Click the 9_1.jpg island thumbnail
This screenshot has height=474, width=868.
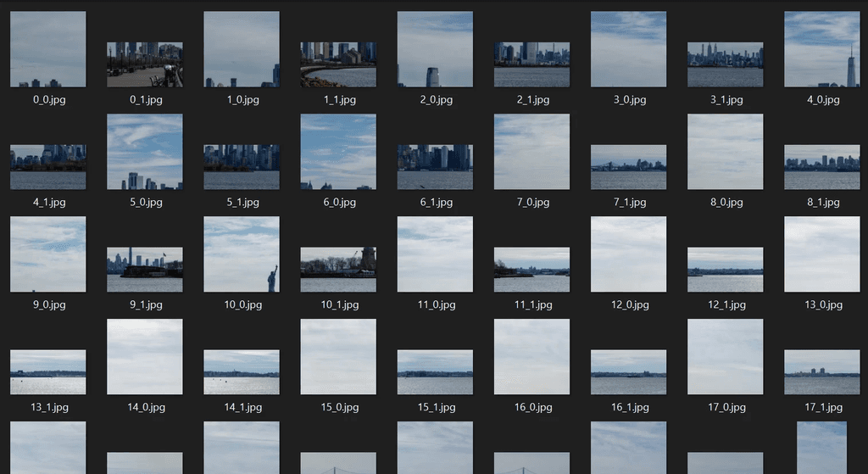coord(145,270)
